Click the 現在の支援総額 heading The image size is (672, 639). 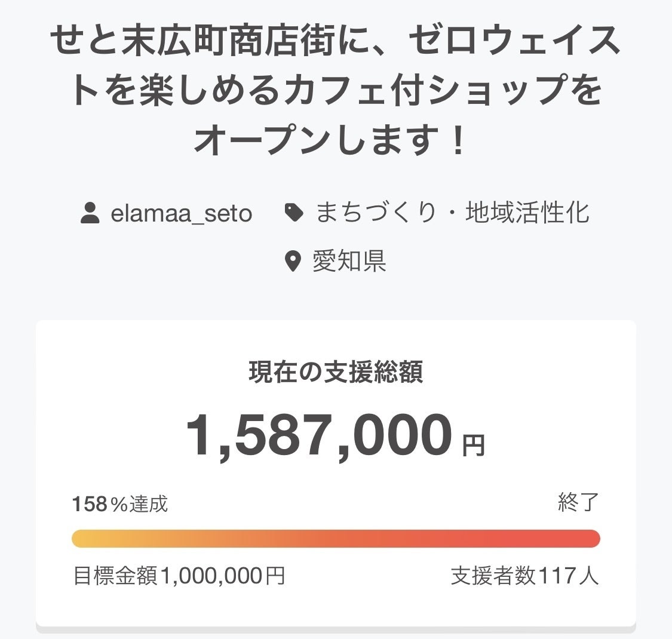click(x=336, y=373)
